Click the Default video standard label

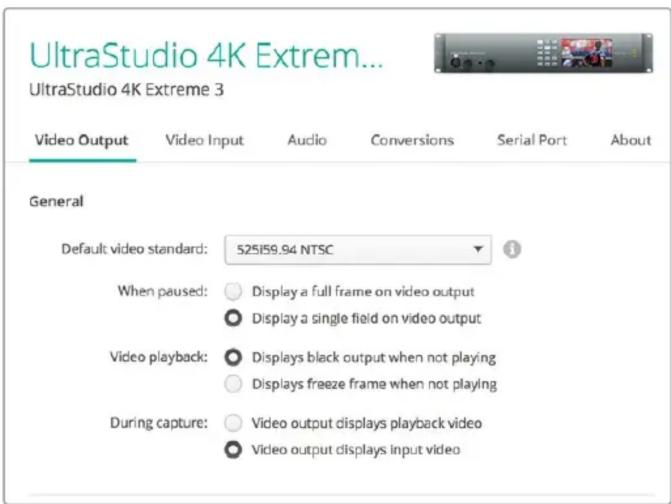click(134, 249)
